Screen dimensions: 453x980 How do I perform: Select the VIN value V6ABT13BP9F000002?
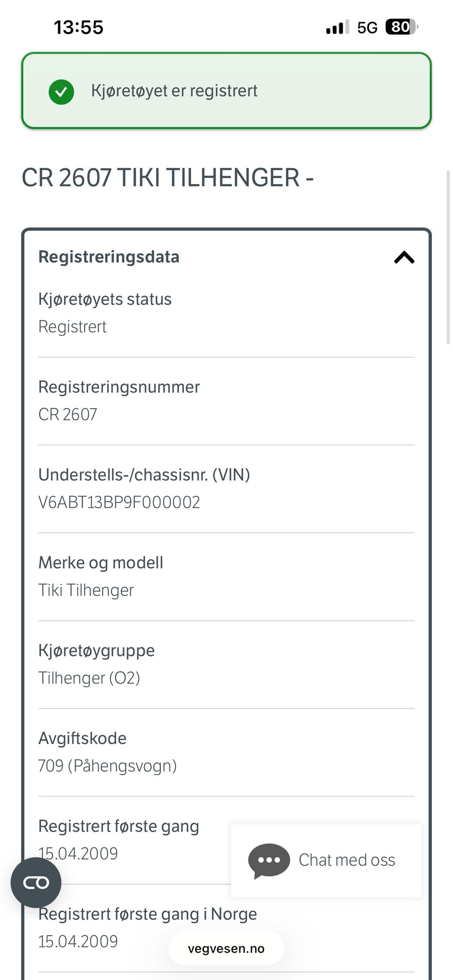tap(119, 502)
